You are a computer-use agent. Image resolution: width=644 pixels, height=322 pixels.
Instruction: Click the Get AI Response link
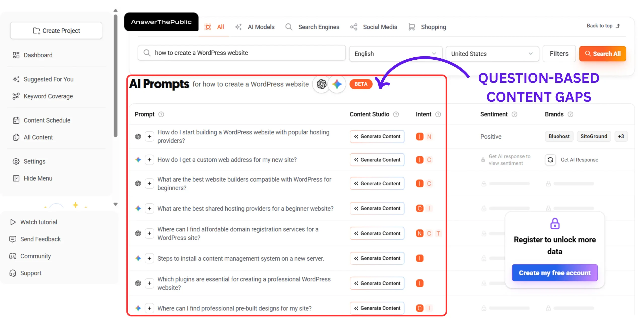tap(579, 160)
